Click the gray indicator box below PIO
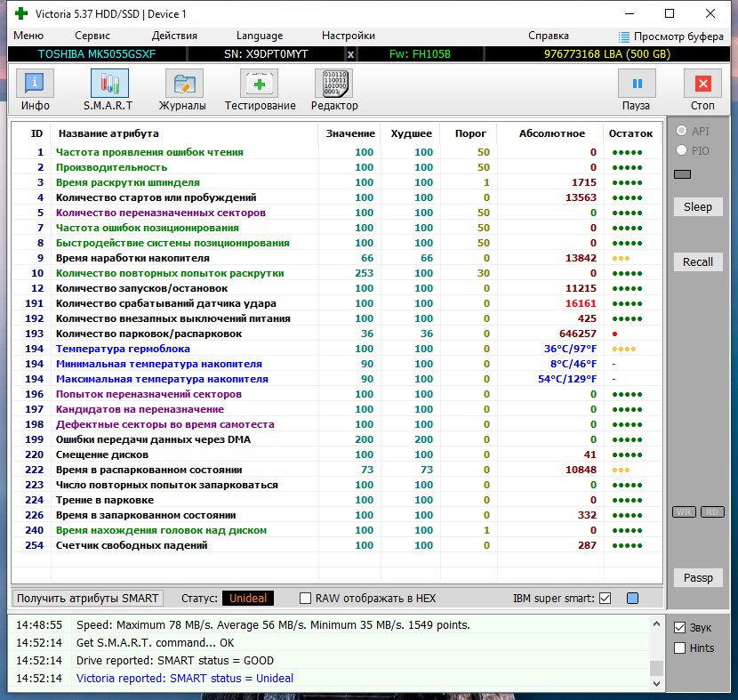 point(683,174)
